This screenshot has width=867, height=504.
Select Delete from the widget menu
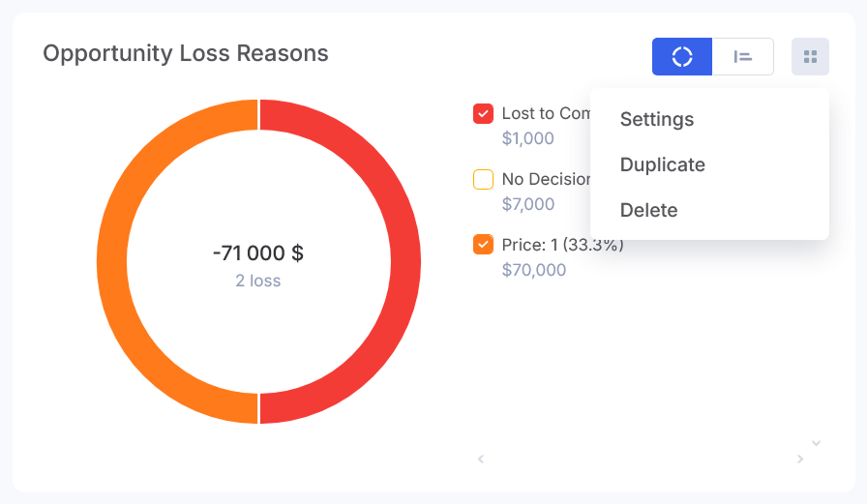click(x=649, y=210)
